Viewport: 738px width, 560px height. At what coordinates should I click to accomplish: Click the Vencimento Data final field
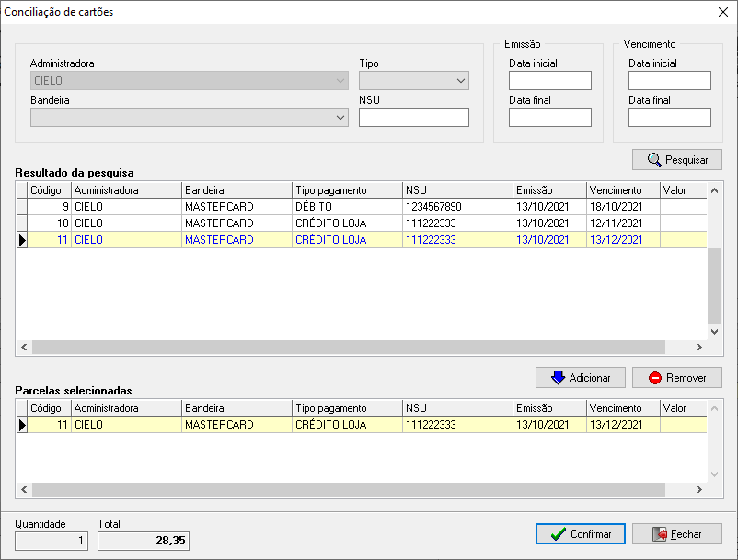coord(669,118)
